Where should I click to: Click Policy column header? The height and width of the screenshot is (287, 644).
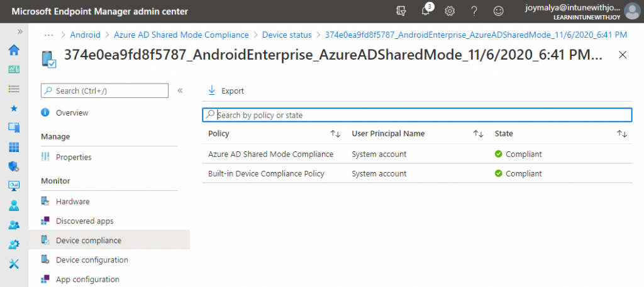218,134
